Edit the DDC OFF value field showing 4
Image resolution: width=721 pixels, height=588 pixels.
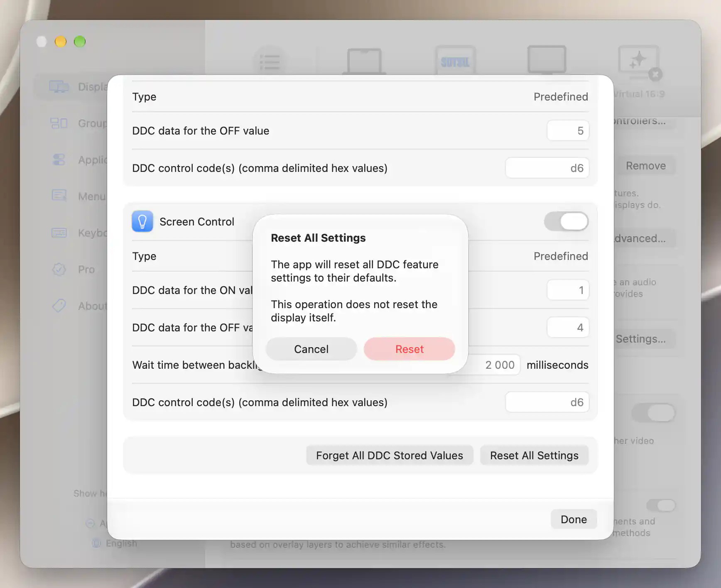pyautogui.click(x=568, y=327)
